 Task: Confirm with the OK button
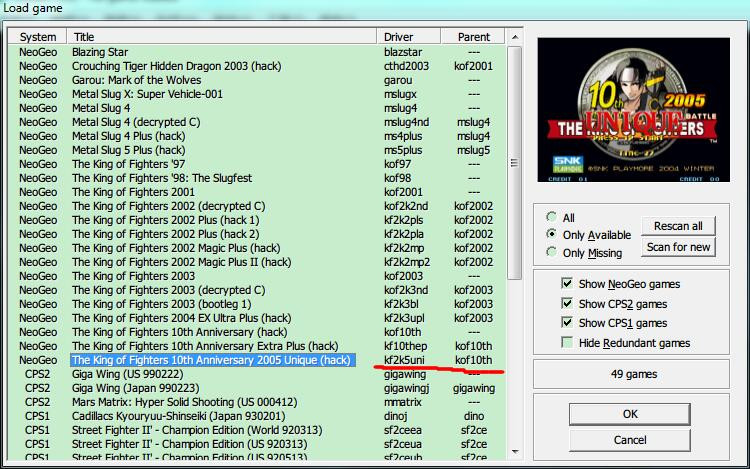click(629, 414)
